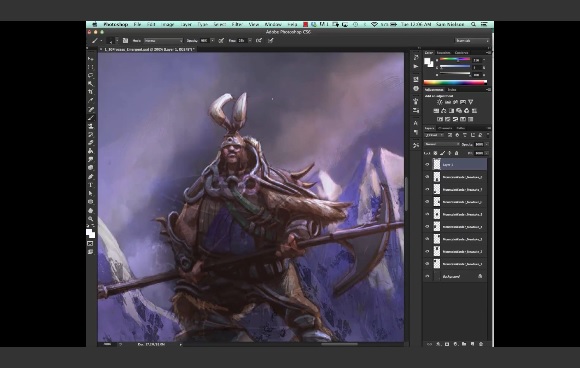Select the Spot Healing Brush tool
Screen dimensions: 580x368
coord(90,109)
